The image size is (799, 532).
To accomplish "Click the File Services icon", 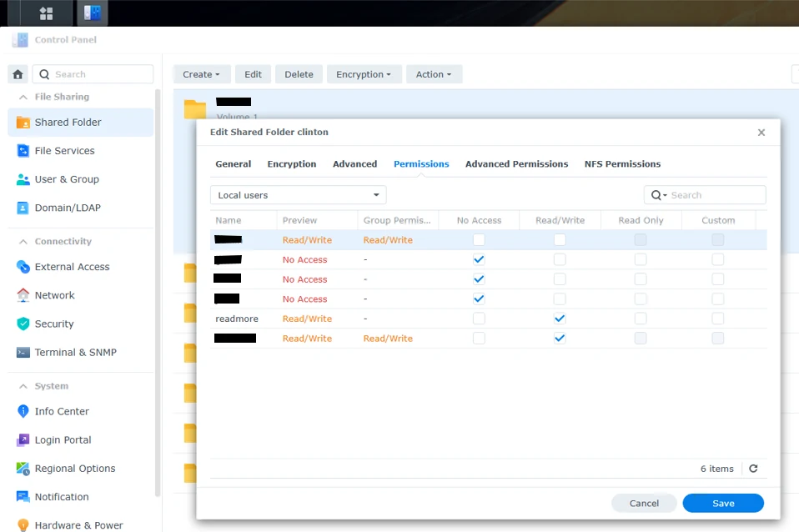I will [x=23, y=151].
